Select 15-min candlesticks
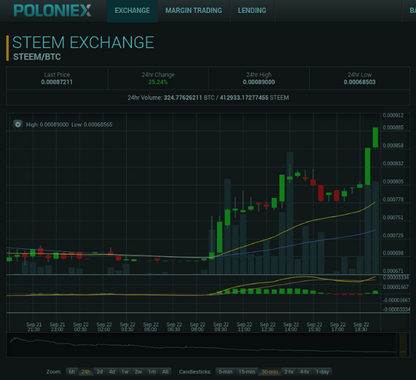 tap(247, 372)
